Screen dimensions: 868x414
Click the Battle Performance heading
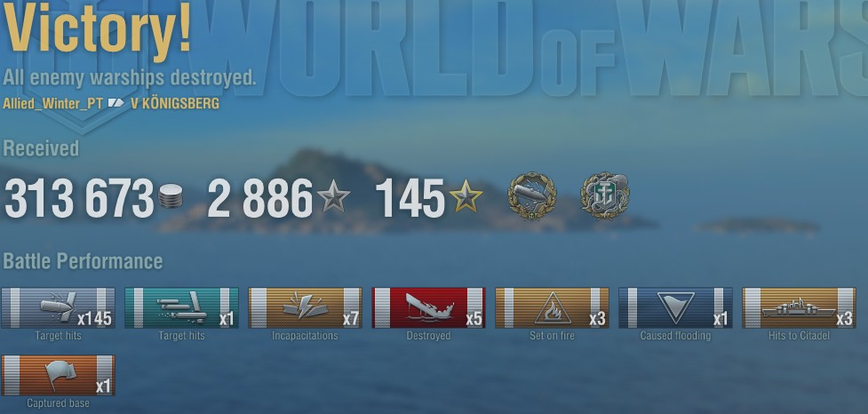(x=83, y=261)
